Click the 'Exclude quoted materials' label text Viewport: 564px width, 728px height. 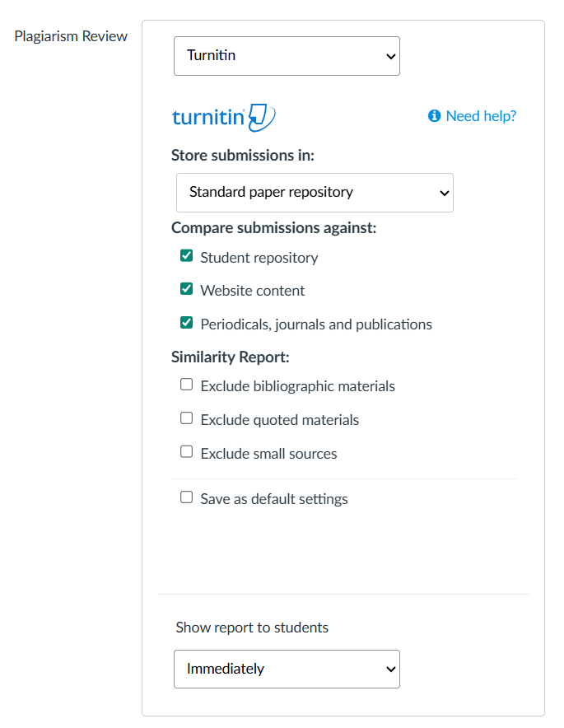[x=280, y=420]
